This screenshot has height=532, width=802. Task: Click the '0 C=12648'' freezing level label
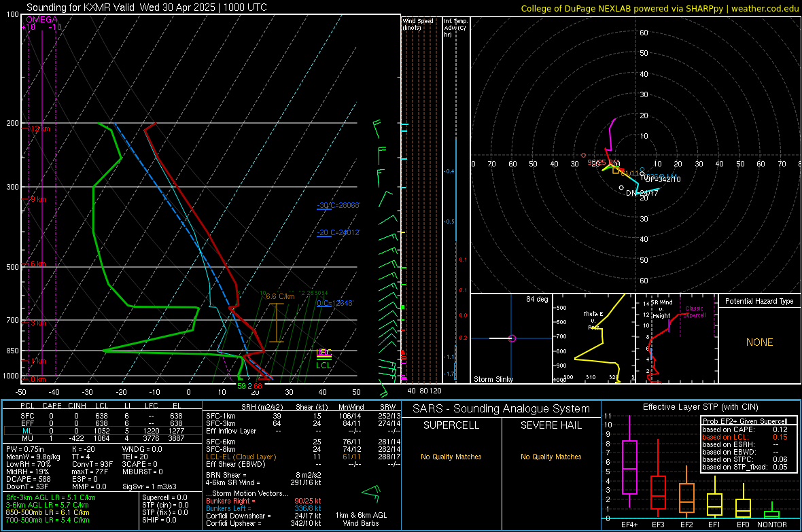pos(335,303)
